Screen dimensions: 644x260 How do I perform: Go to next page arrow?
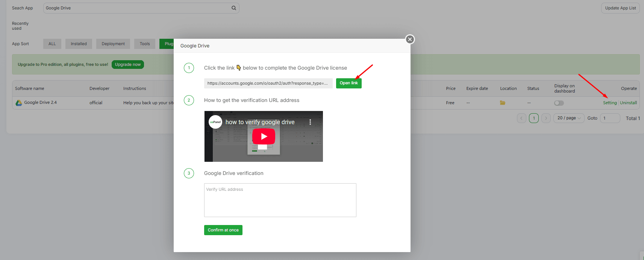point(546,118)
